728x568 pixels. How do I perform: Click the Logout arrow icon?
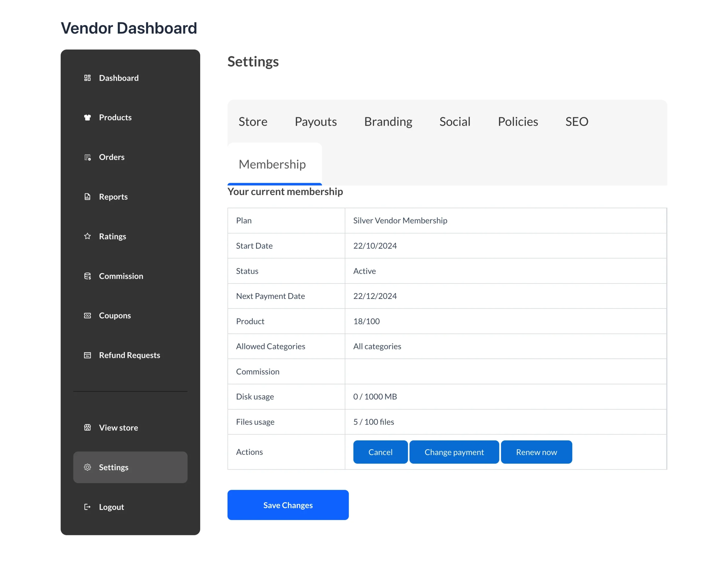[x=87, y=507]
